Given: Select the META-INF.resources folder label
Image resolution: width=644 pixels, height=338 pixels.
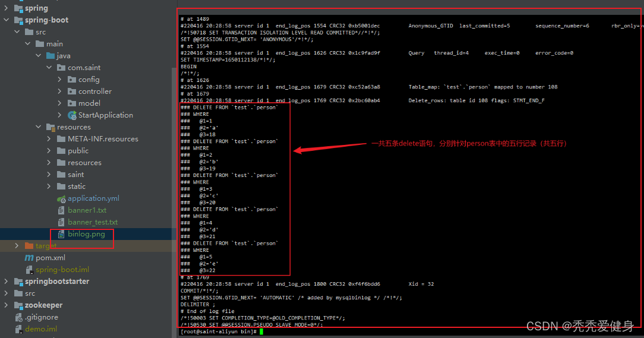Looking at the screenshot, I should (103, 139).
